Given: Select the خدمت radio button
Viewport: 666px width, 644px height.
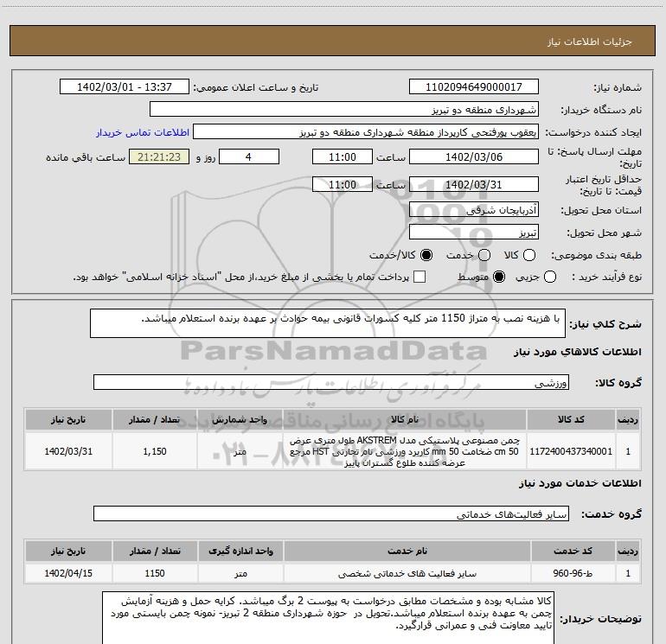Looking at the screenshot, I should [484, 255].
